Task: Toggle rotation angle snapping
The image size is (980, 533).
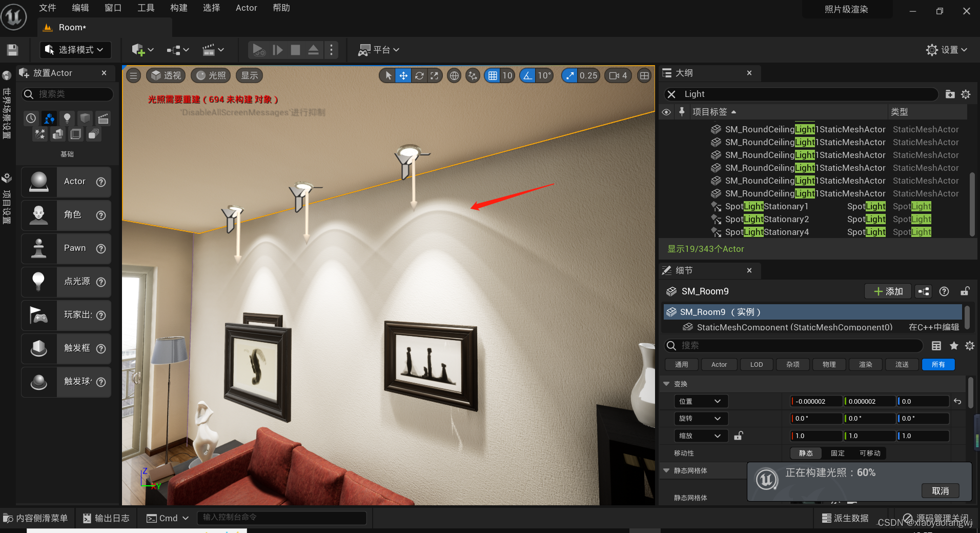Action: click(x=527, y=76)
